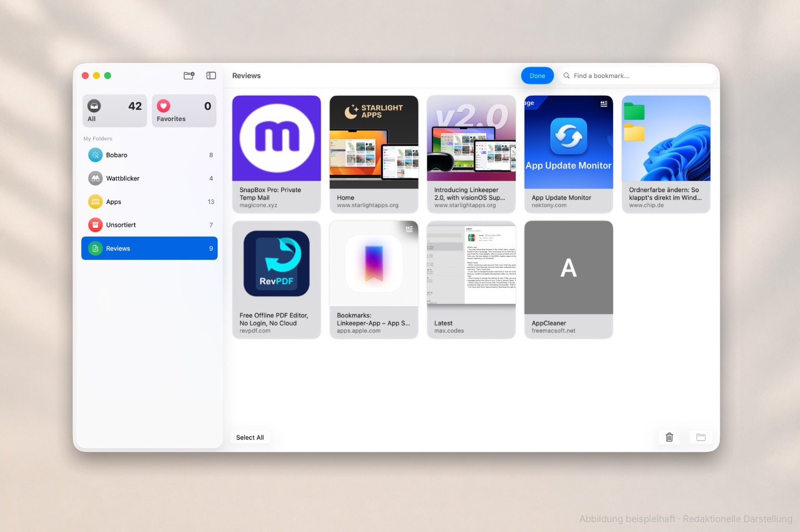
Task: Click note badge on Linkeeper bookmark card
Action: click(x=409, y=229)
